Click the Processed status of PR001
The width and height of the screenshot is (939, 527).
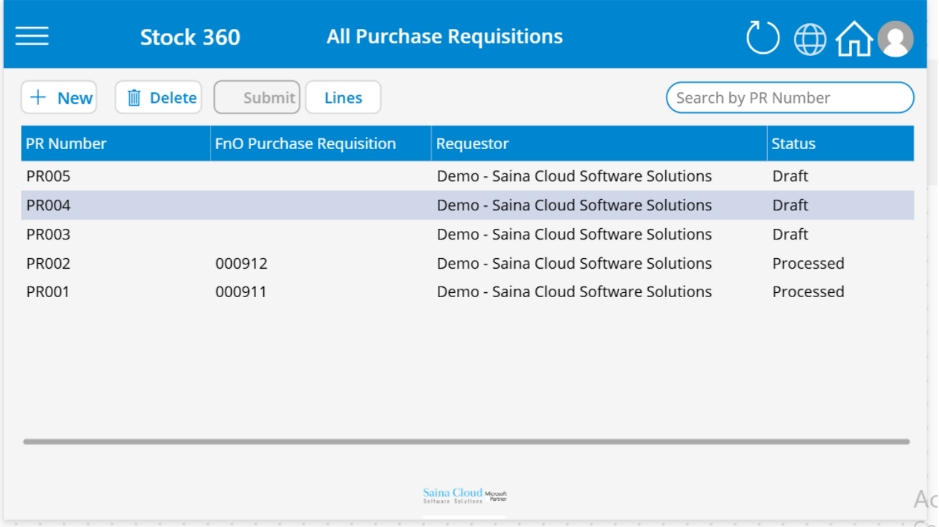(x=808, y=292)
